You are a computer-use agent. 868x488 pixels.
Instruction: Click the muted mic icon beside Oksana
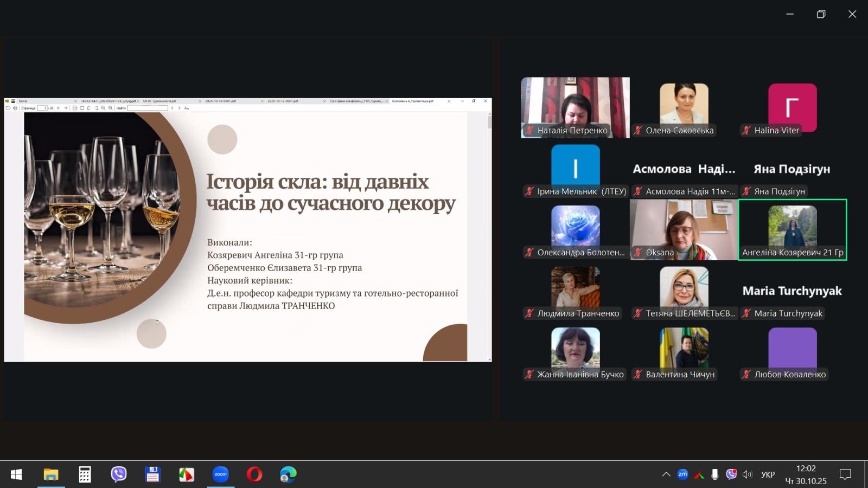click(638, 252)
